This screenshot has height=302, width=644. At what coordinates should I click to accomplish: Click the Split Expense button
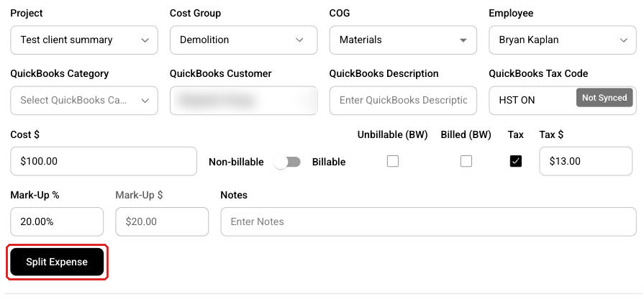coord(57,262)
